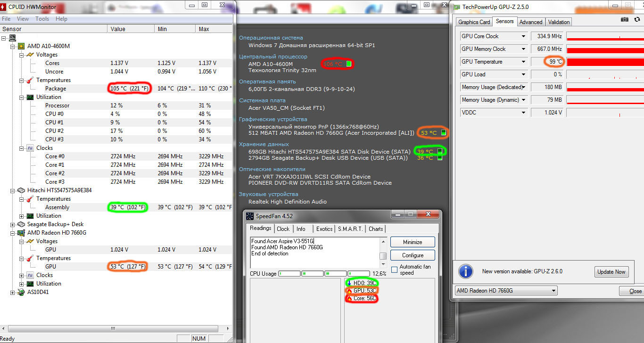This screenshot has width=644, height=343.
Task: Open the Tools menu in HWMonitor
Action: (x=42, y=19)
